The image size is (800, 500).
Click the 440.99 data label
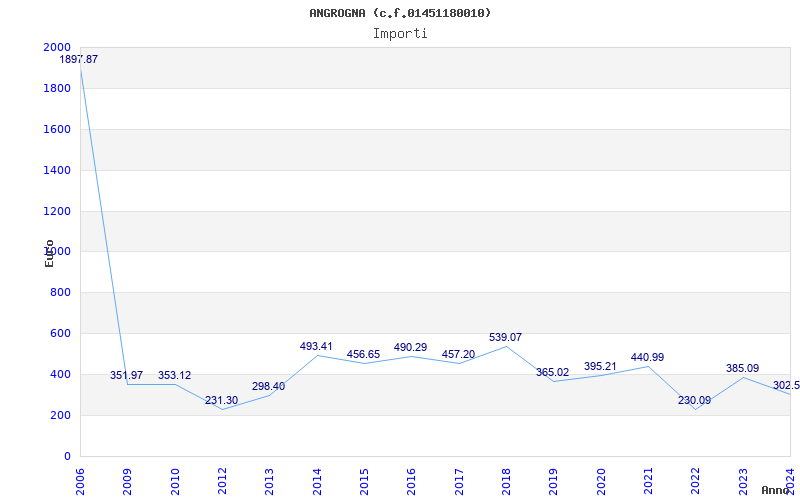647,358
